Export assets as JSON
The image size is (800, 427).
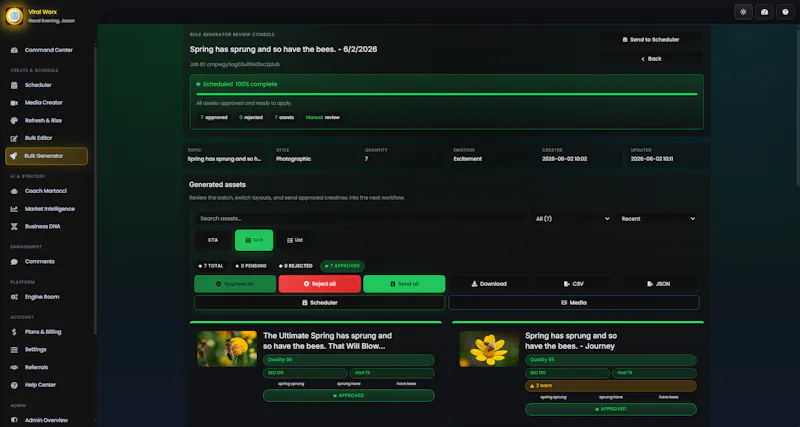[658, 284]
